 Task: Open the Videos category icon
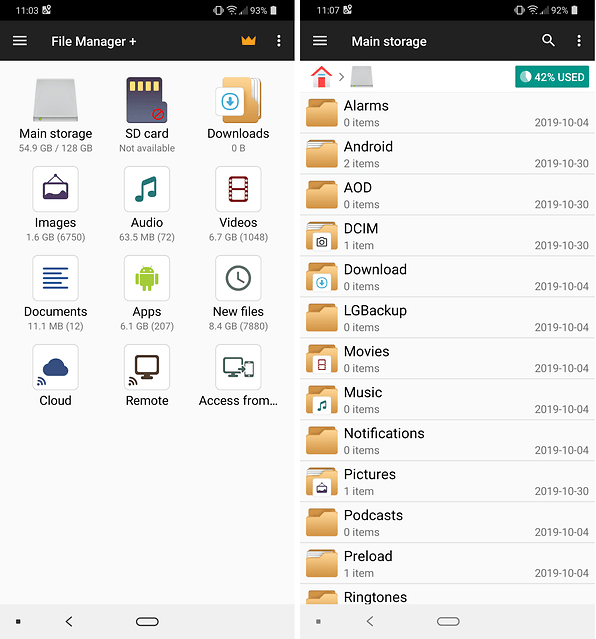click(x=238, y=189)
